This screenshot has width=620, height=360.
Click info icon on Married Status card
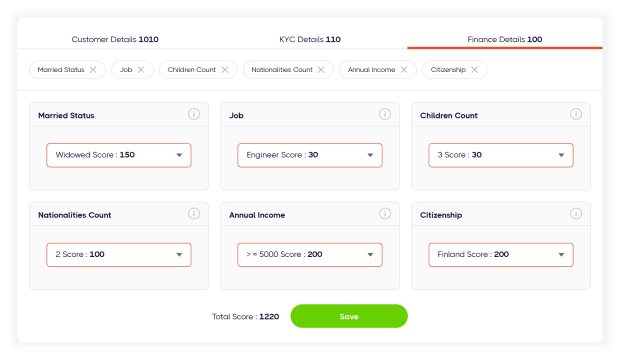coord(194,114)
